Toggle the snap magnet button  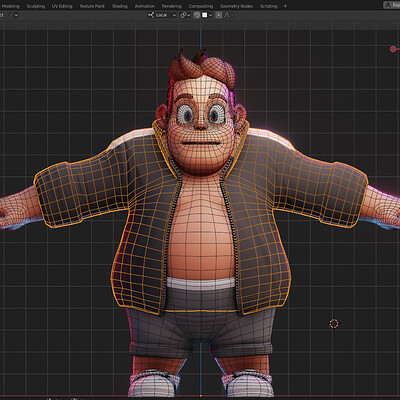point(197,15)
